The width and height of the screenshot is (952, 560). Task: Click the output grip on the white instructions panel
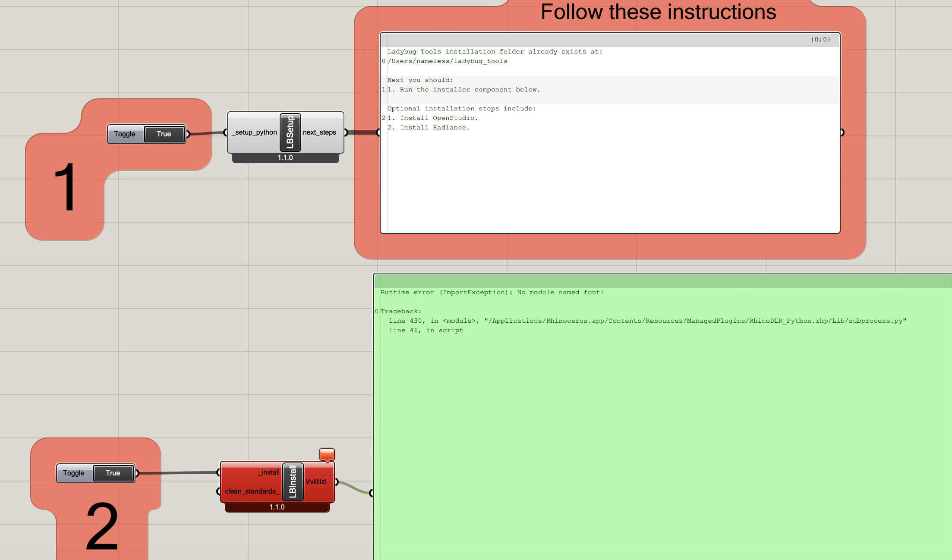[x=842, y=132]
